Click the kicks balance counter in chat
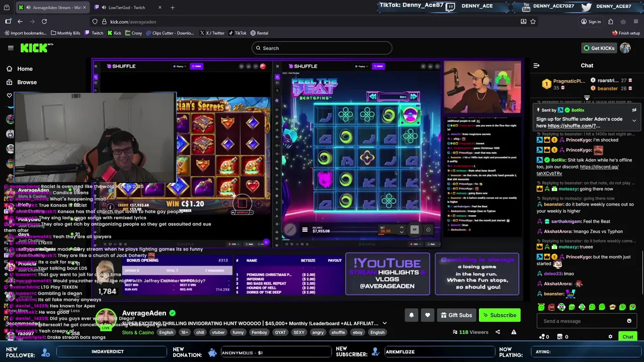Screen dimensions: 644x362 (x=543, y=337)
